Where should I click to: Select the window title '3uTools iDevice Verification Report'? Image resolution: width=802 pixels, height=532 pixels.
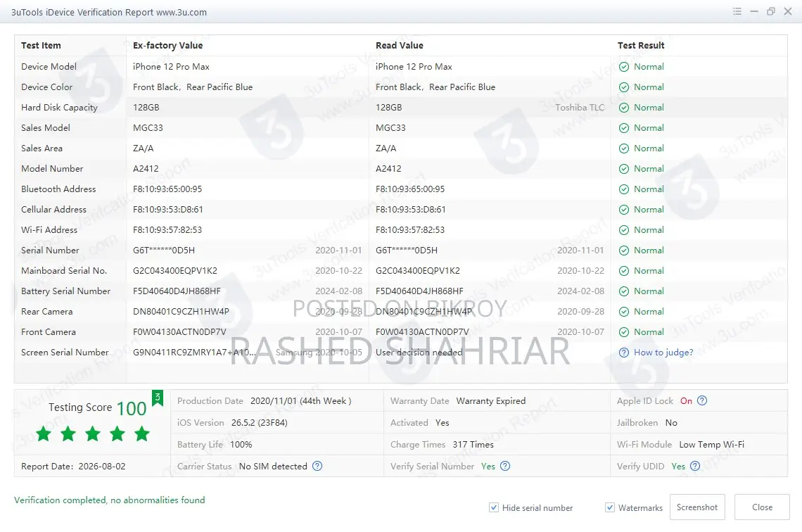82,12
